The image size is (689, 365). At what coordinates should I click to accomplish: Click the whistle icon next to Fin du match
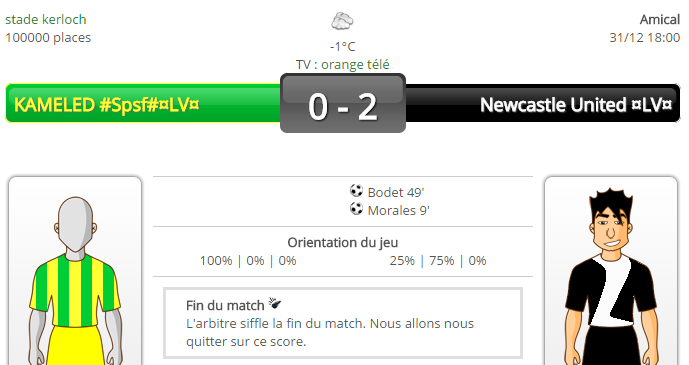coord(275,303)
